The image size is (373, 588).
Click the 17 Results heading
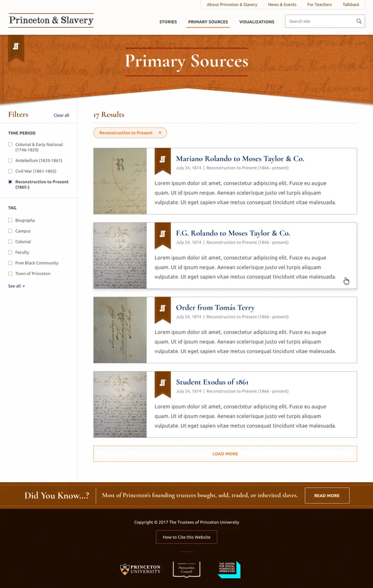click(x=109, y=115)
